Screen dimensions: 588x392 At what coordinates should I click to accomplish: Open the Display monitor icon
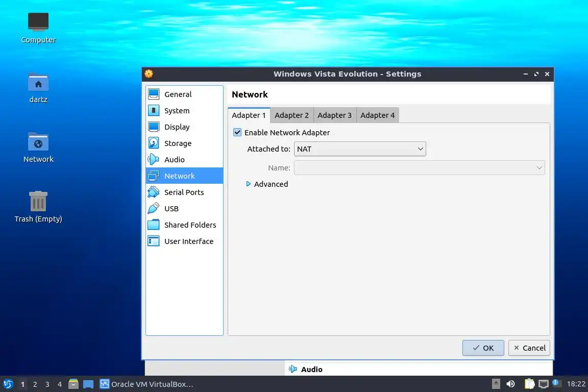click(x=153, y=127)
